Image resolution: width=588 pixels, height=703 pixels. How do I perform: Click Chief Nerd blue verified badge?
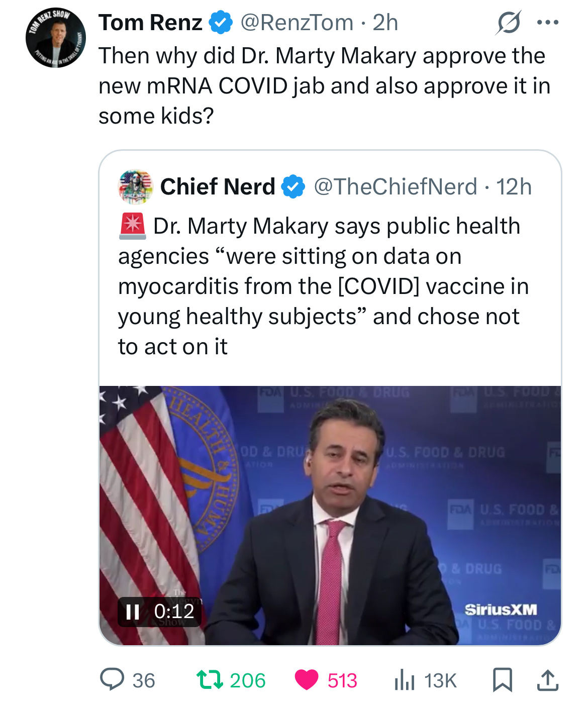[x=293, y=187]
